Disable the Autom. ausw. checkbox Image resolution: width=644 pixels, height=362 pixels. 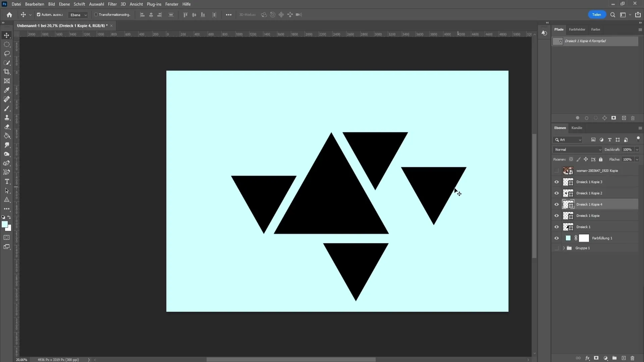pyautogui.click(x=39, y=15)
